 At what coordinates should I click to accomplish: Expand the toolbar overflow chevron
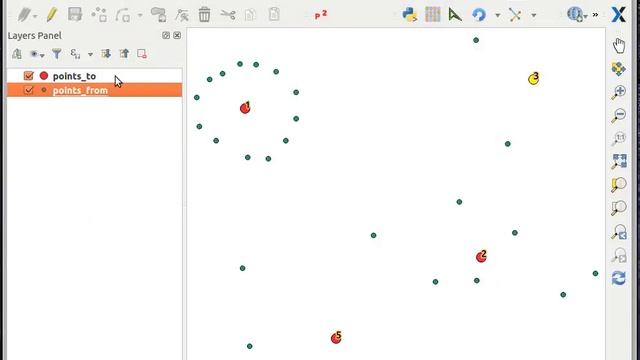click(596, 15)
